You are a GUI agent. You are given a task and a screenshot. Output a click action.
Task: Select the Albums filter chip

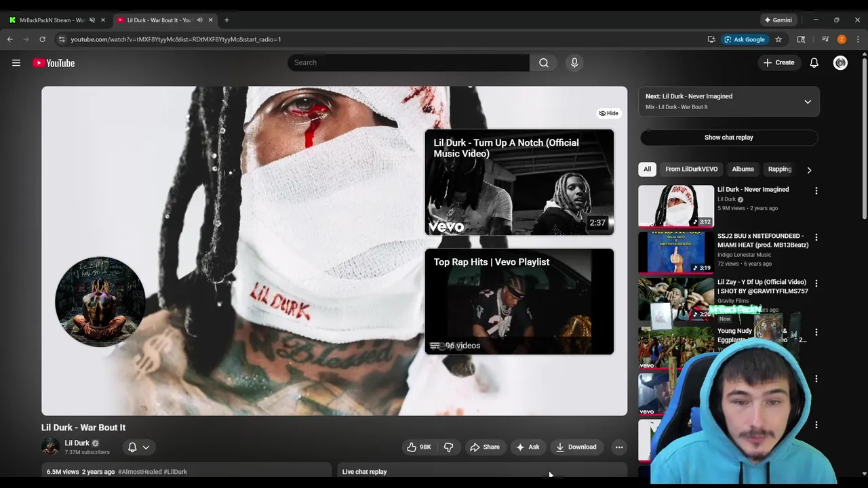(743, 169)
